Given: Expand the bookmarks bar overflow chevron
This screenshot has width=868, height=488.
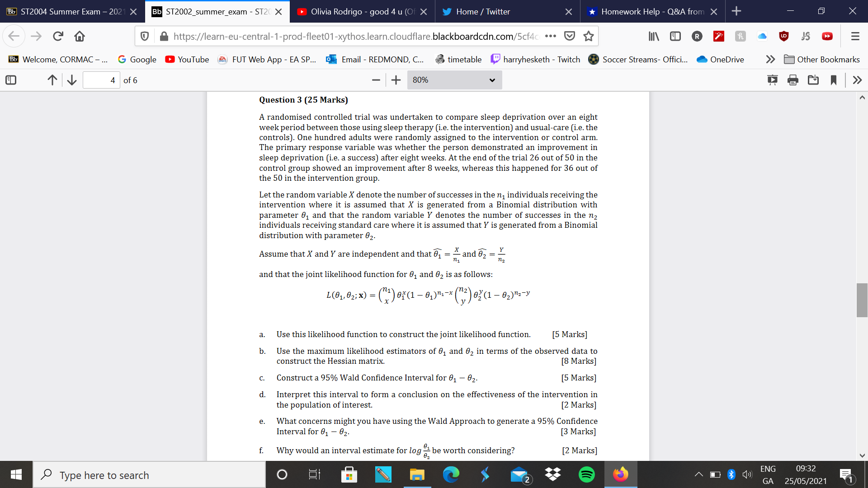Looking at the screenshot, I should coord(770,59).
